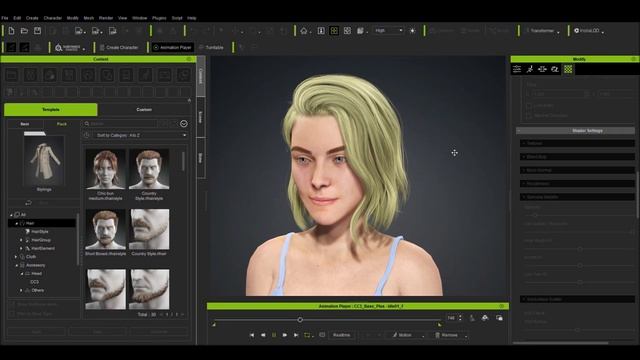Switch to the Custom tab
Image resolution: width=640 pixels, height=360 pixels.
[144, 109]
